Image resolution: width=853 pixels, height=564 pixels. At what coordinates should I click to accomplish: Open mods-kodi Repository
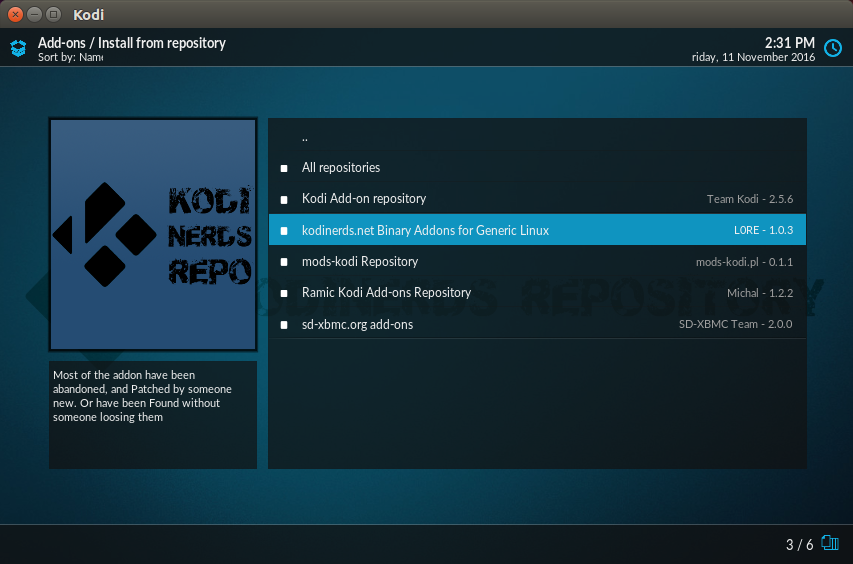click(537, 262)
